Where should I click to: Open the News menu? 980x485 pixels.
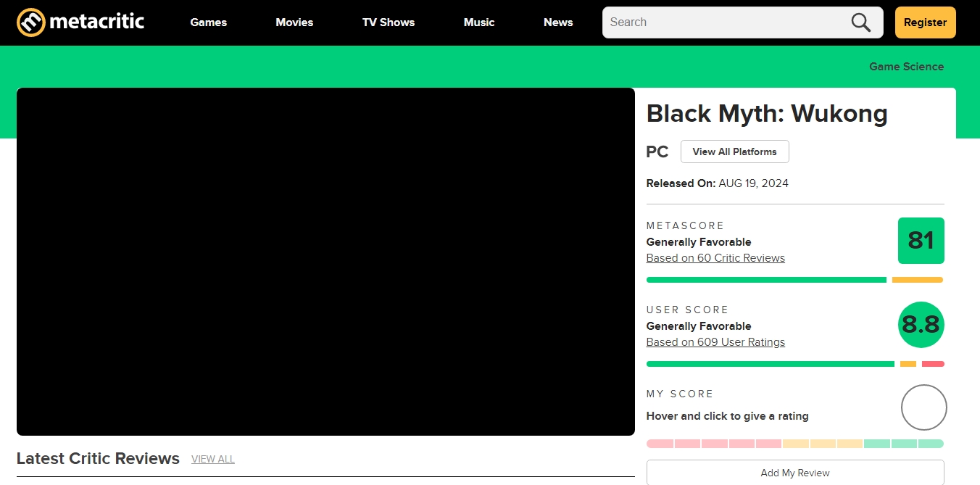pos(558,22)
